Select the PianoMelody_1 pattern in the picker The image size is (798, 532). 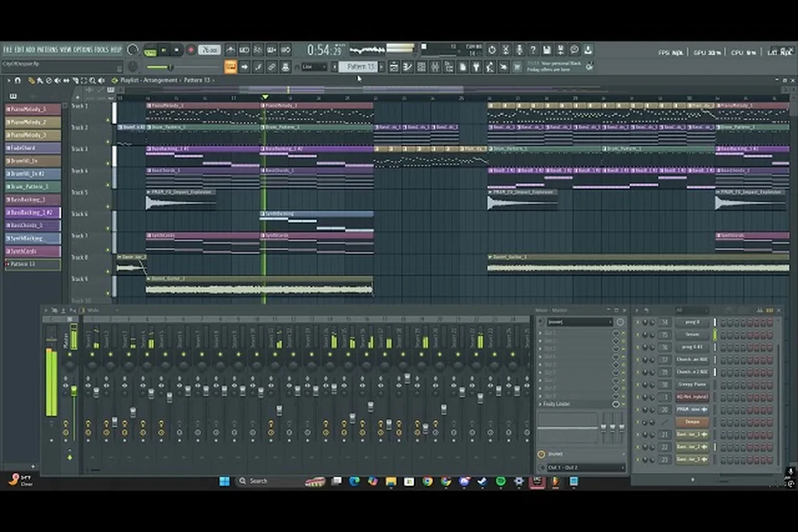(x=33, y=109)
